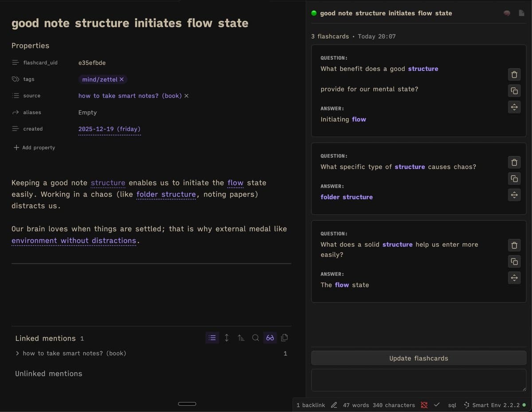Change backlinks sort order
532x412 pixels.
click(x=241, y=338)
